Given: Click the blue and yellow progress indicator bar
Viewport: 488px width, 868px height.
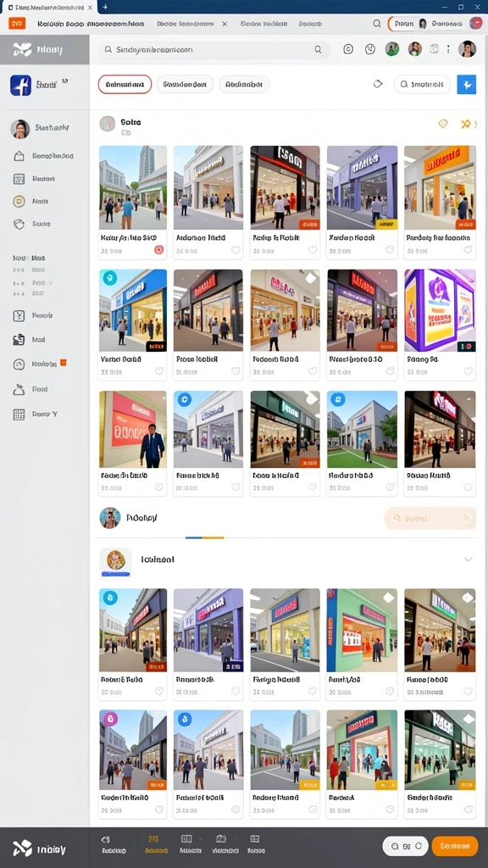Looking at the screenshot, I should click(x=205, y=537).
